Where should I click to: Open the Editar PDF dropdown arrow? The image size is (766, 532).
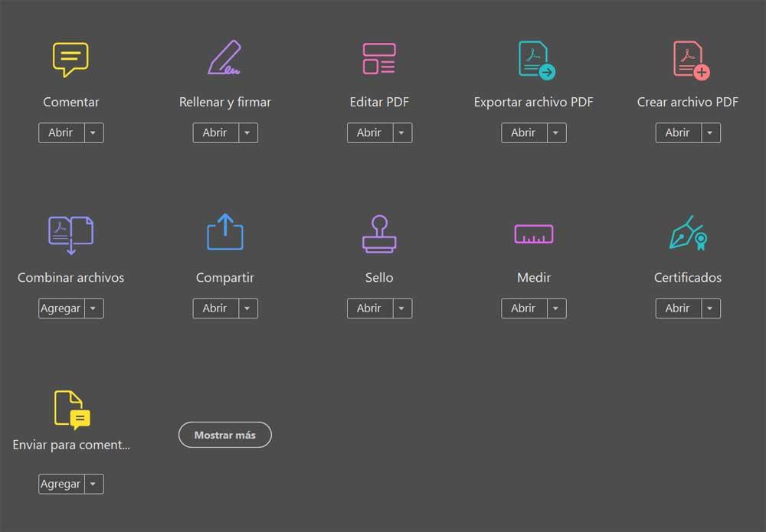[403, 132]
